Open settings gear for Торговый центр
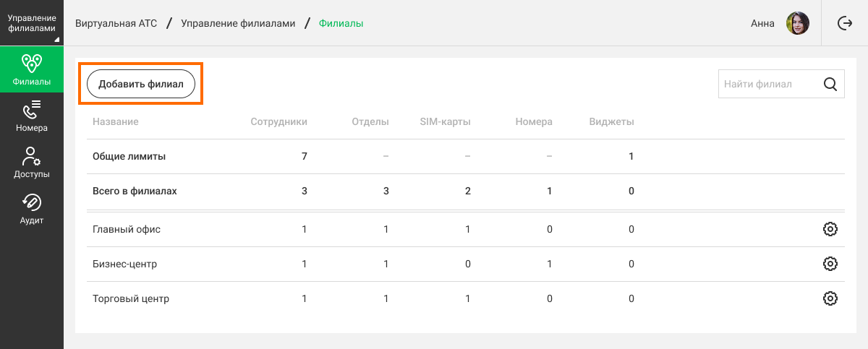Viewport: 868px width, 349px height. (830, 298)
